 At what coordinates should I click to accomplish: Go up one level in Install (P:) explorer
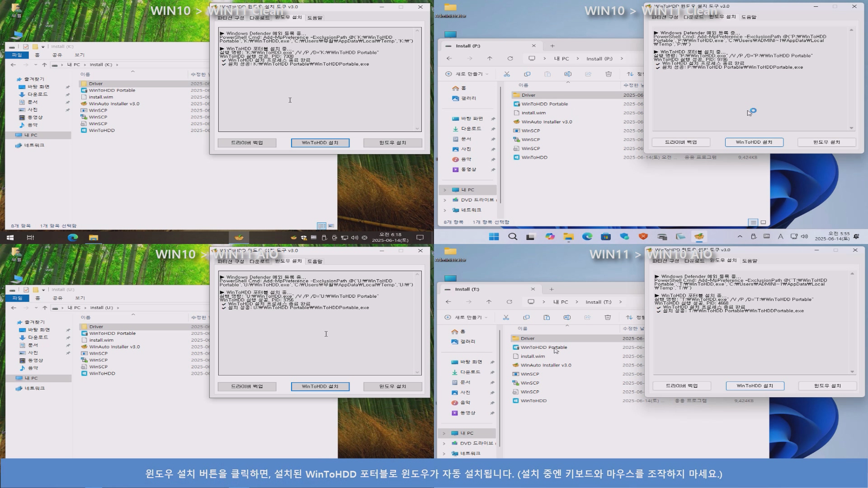tap(490, 58)
